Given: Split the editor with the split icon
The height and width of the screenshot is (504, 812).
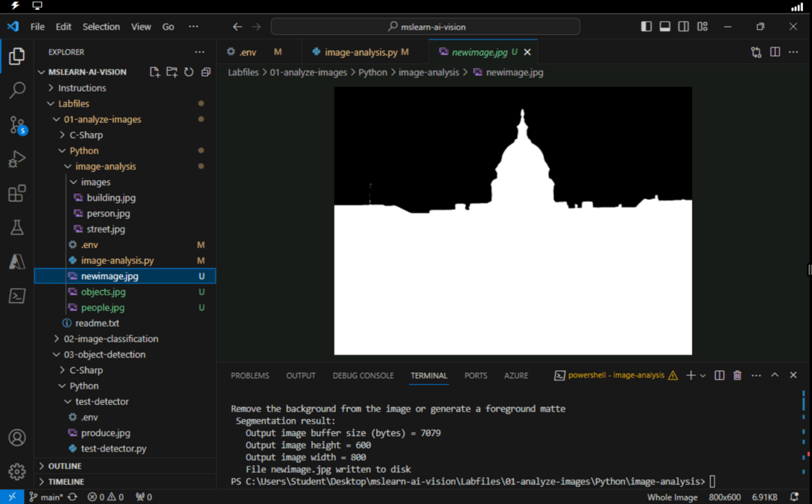Looking at the screenshot, I should coord(775,52).
